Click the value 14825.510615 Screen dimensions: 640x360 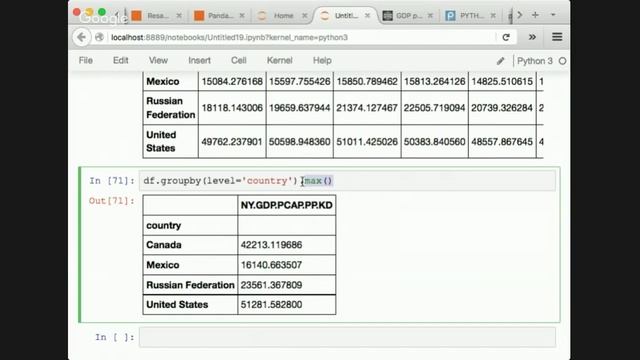click(502, 82)
